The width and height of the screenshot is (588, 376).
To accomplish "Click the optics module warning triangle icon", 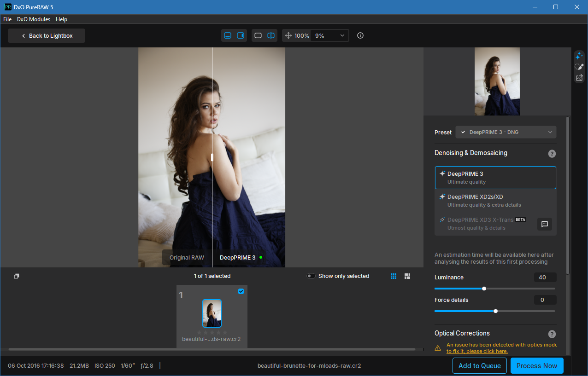I will pos(438,348).
